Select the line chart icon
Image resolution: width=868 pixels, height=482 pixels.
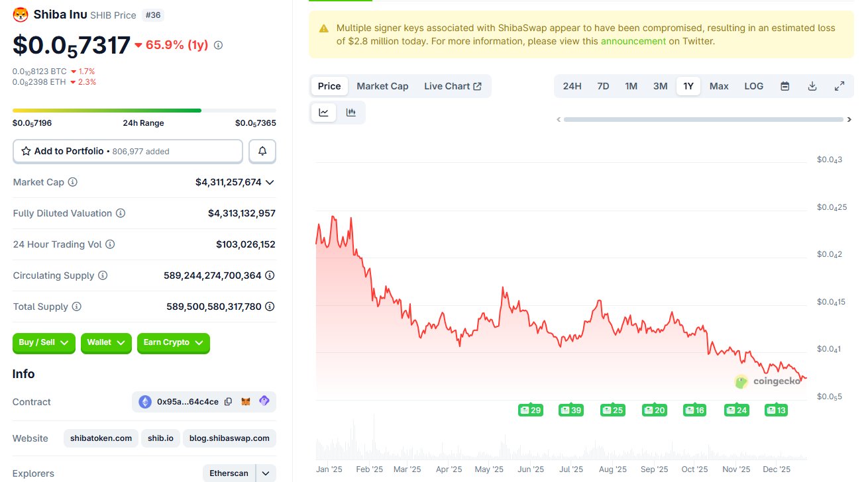[323, 112]
